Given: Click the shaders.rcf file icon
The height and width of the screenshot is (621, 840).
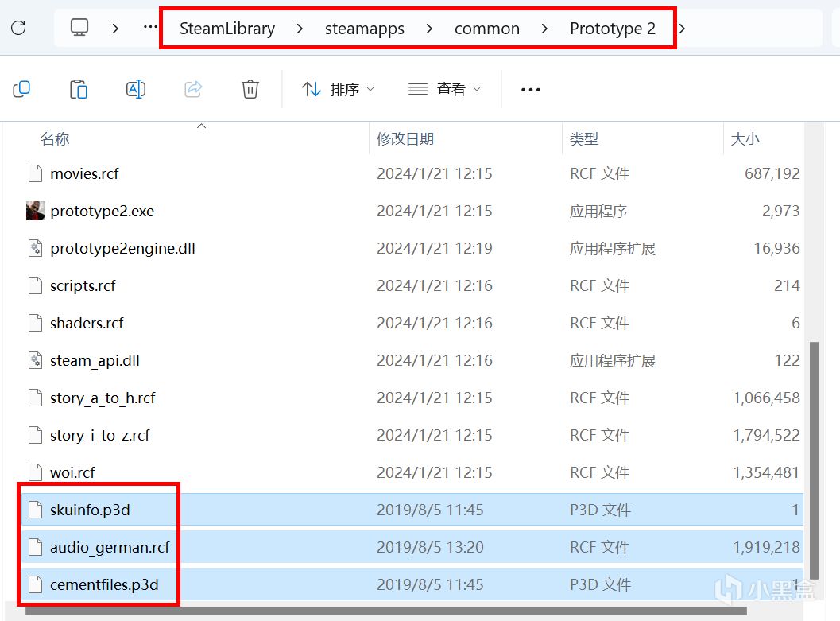Looking at the screenshot, I should coord(35,323).
